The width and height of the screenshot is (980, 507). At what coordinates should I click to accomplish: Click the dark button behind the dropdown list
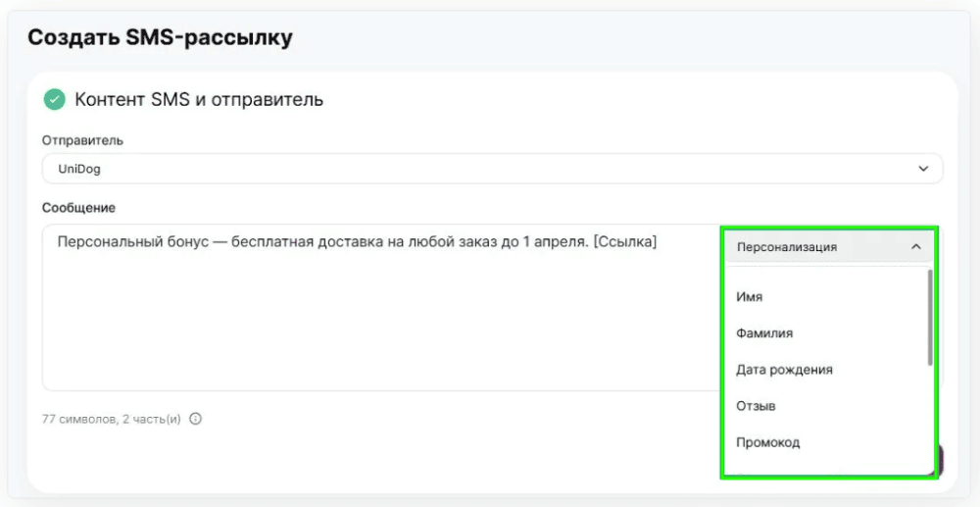(x=940, y=461)
